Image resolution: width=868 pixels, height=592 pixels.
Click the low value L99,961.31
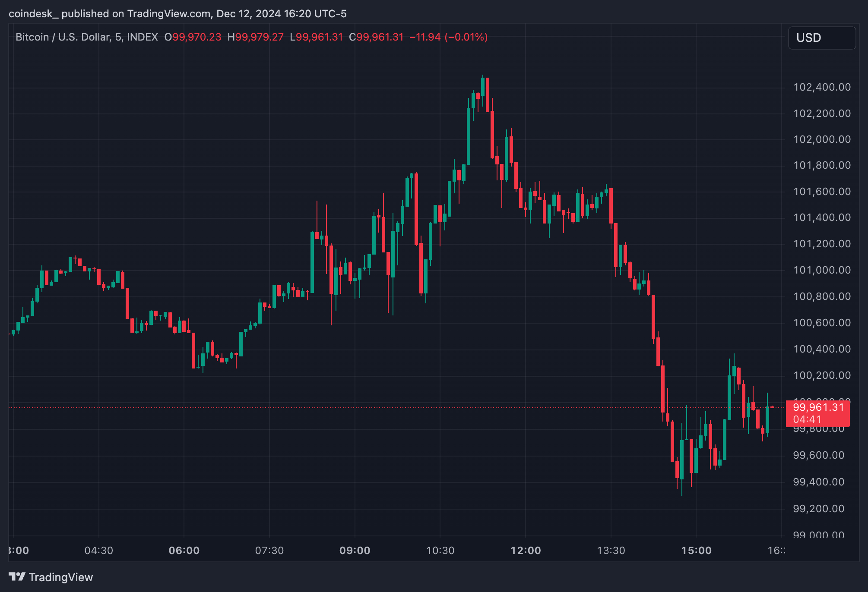click(317, 37)
